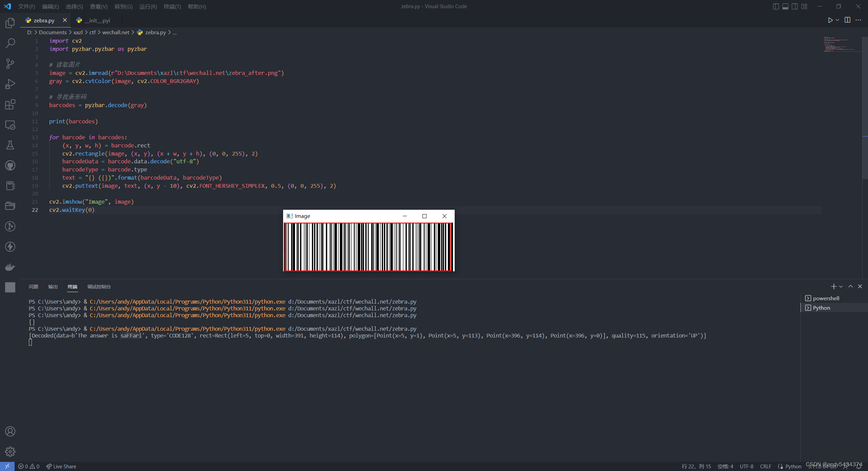Click the remote window indicator in status bar
Viewport: 868px width, 471px height.
tap(7, 466)
